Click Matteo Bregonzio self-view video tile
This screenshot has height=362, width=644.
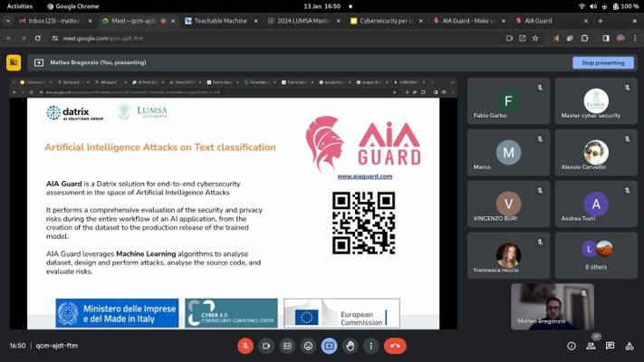(x=553, y=307)
